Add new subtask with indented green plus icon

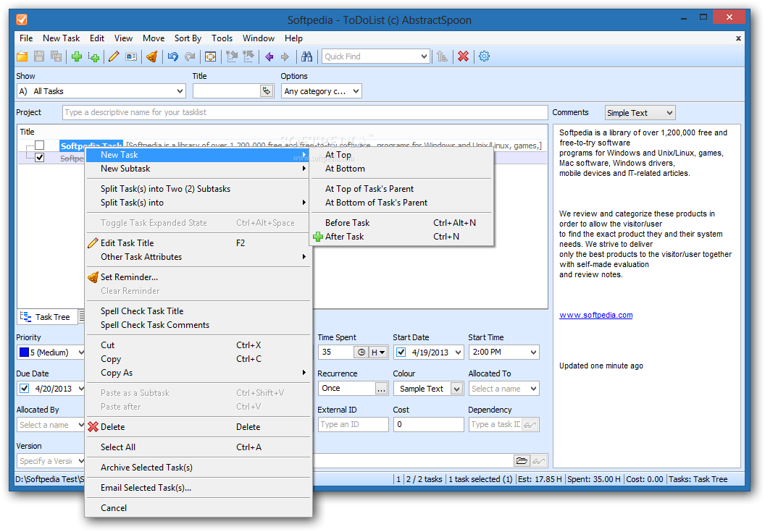click(x=93, y=56)
